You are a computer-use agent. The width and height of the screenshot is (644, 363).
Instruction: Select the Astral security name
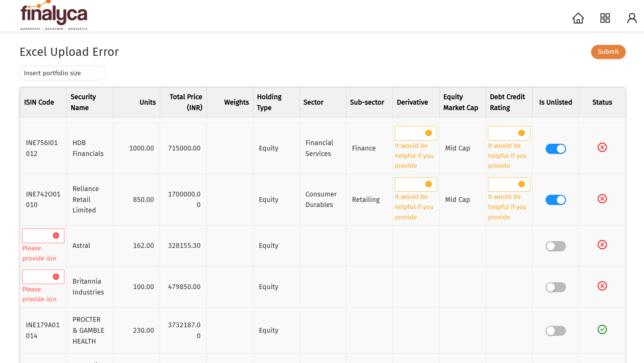[81, 246]
